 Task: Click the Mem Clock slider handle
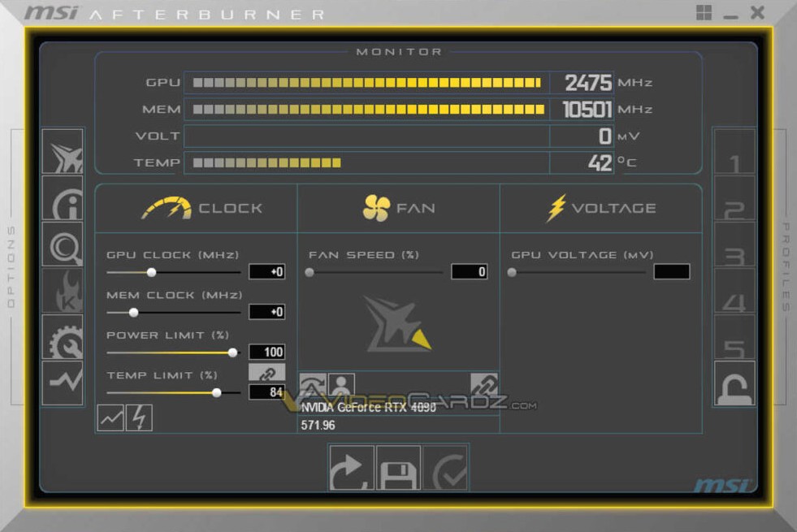click(134, 313)
